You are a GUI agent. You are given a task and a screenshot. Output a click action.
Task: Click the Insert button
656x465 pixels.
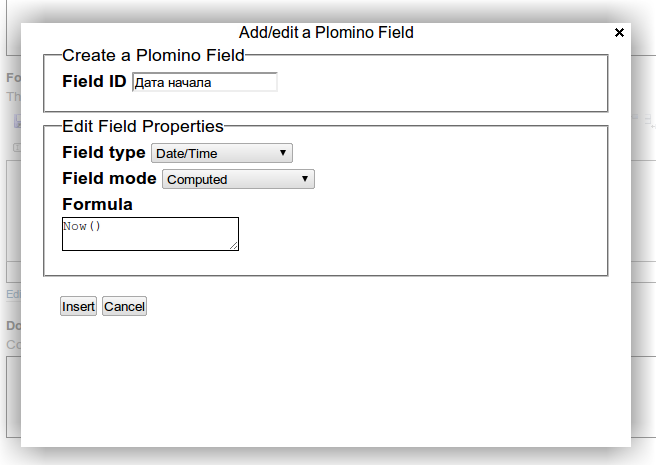coord(78,306)
